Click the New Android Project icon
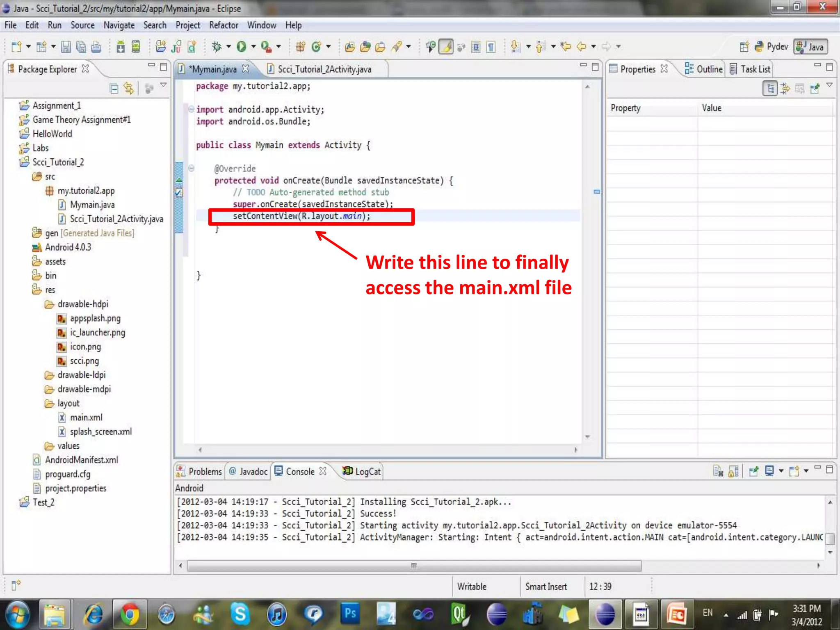 pos(161,47)
